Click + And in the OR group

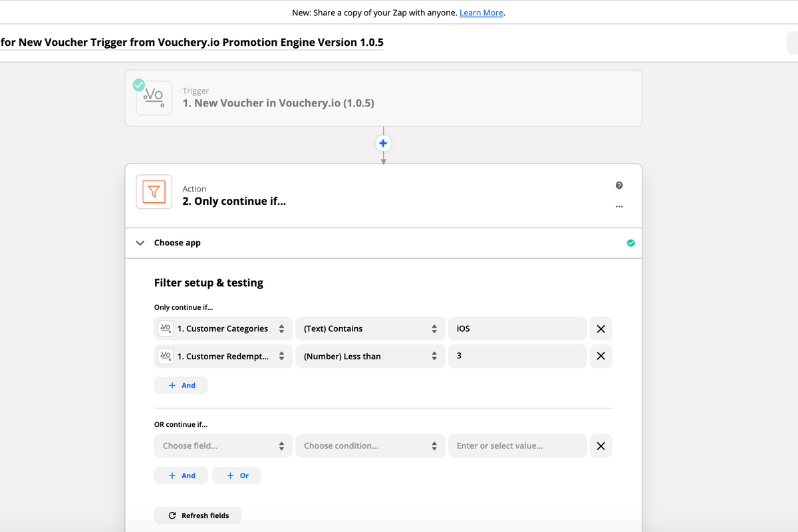point(181,475)
